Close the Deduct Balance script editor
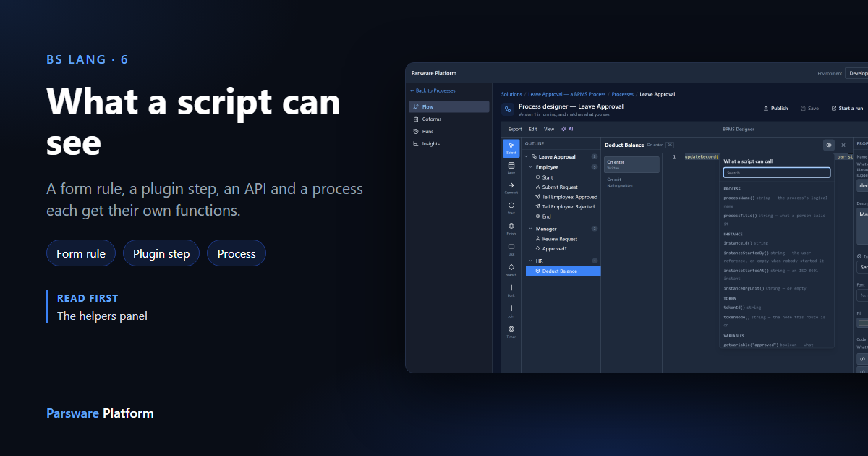868x456 pixels. 843,145
